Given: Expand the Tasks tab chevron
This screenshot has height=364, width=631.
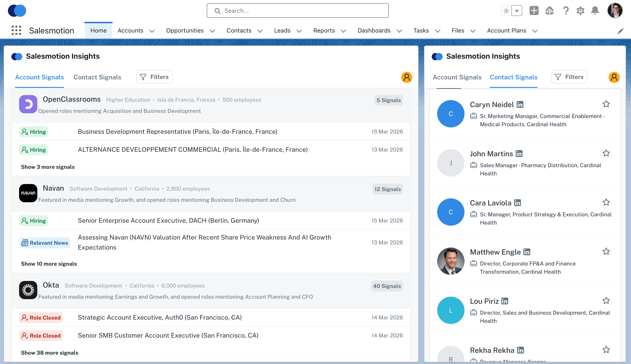Looking at the screenshot, I should point(437,31).
